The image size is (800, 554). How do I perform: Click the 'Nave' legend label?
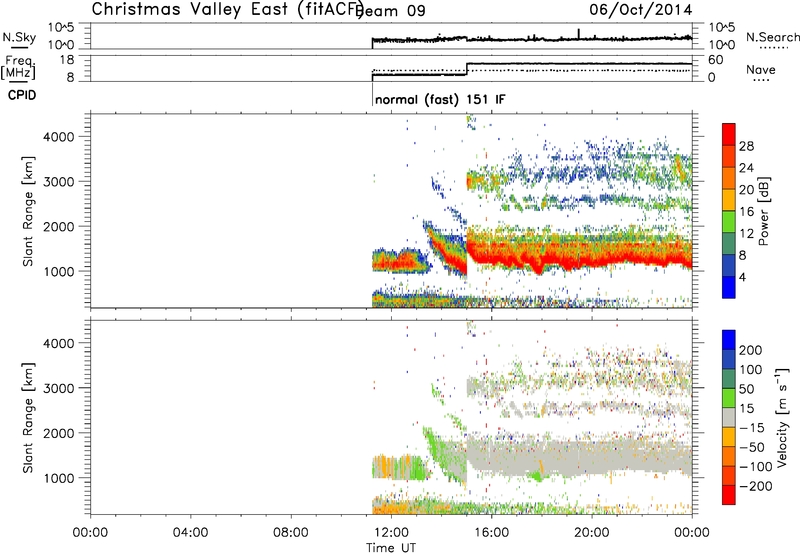tap(761, 69)
